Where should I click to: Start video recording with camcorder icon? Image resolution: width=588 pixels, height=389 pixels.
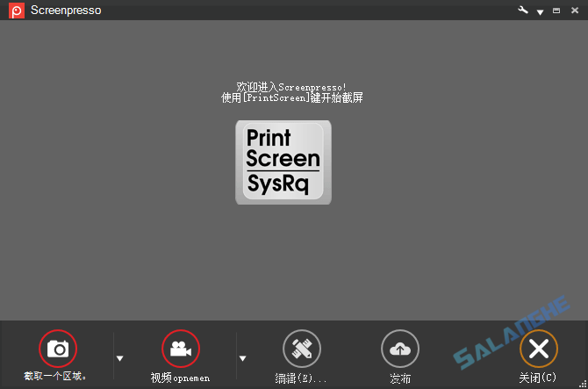181,349
